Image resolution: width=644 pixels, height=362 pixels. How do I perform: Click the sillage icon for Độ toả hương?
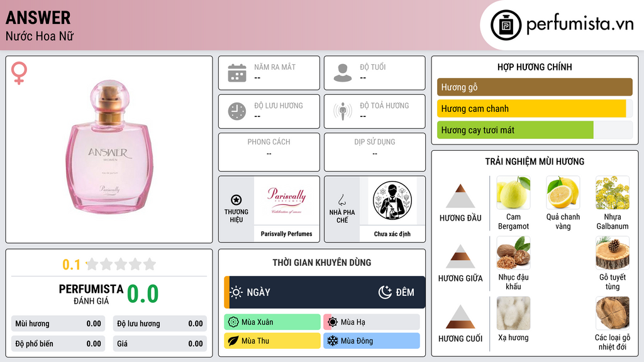coord(343,111)
